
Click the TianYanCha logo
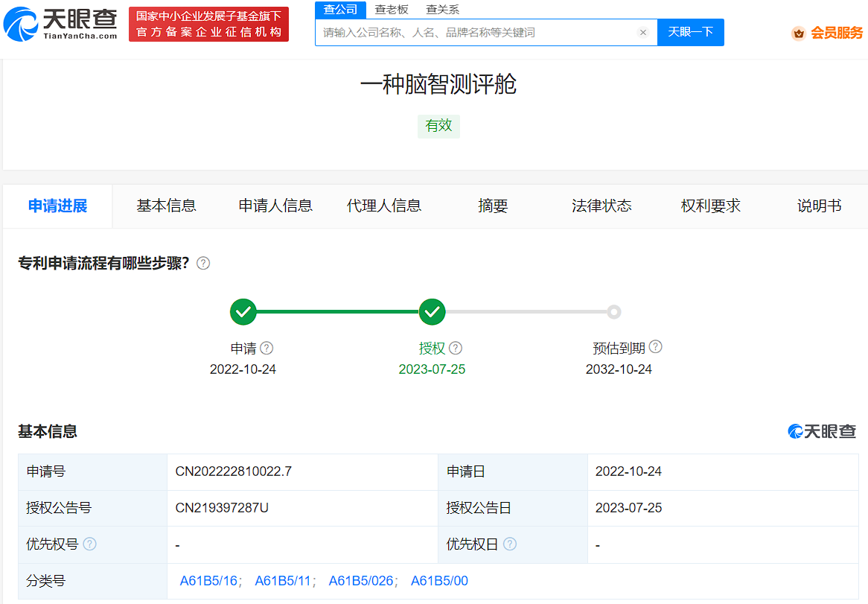(60, 25)
